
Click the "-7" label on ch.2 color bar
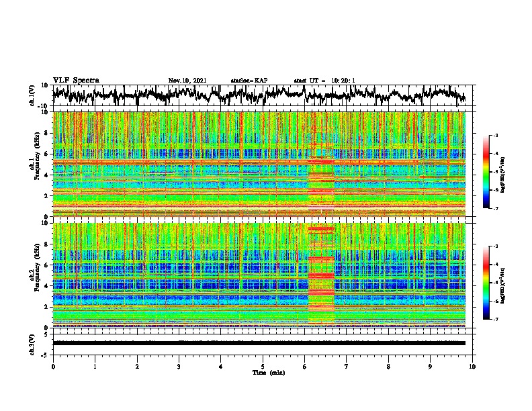(495, 319)
